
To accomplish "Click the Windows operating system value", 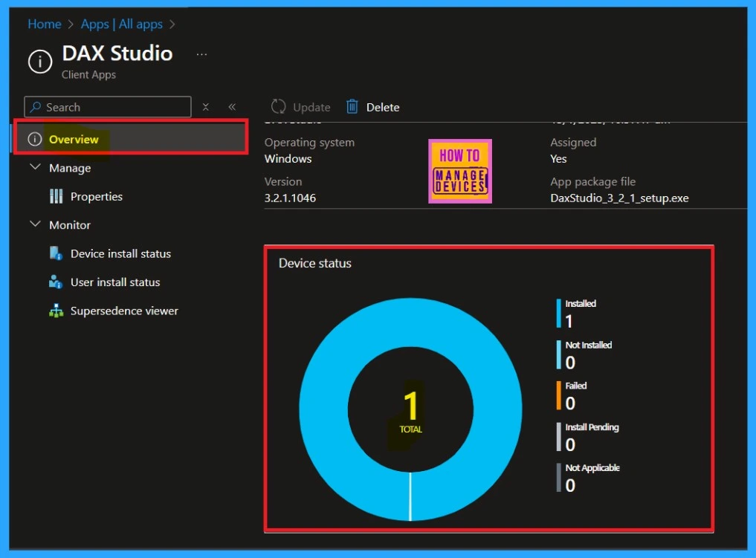I will coord(288,158).
